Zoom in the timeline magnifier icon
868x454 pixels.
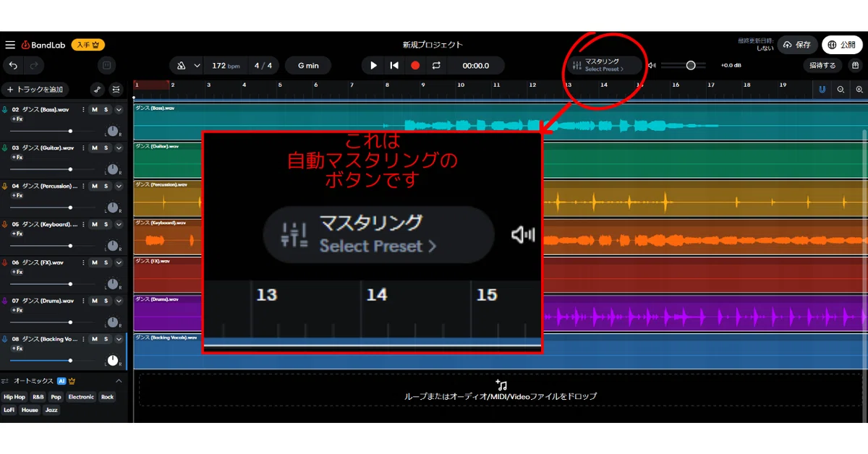pos(859,90)
